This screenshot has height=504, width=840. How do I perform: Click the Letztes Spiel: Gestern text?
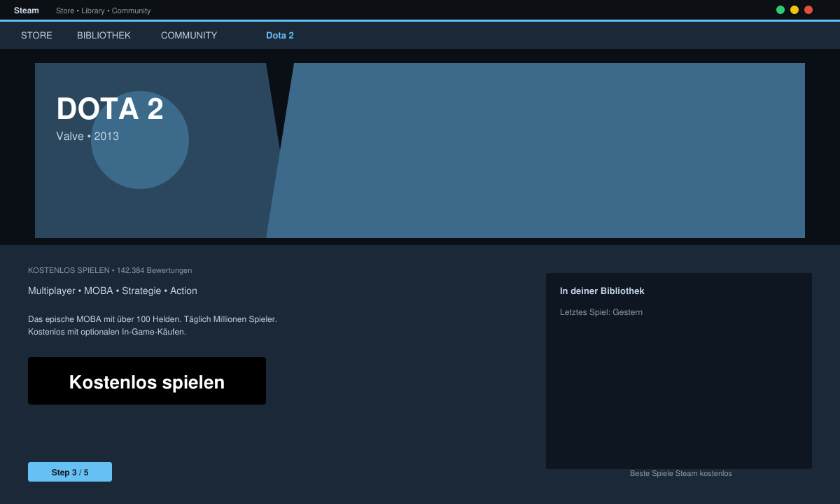[x=601, y=312]
